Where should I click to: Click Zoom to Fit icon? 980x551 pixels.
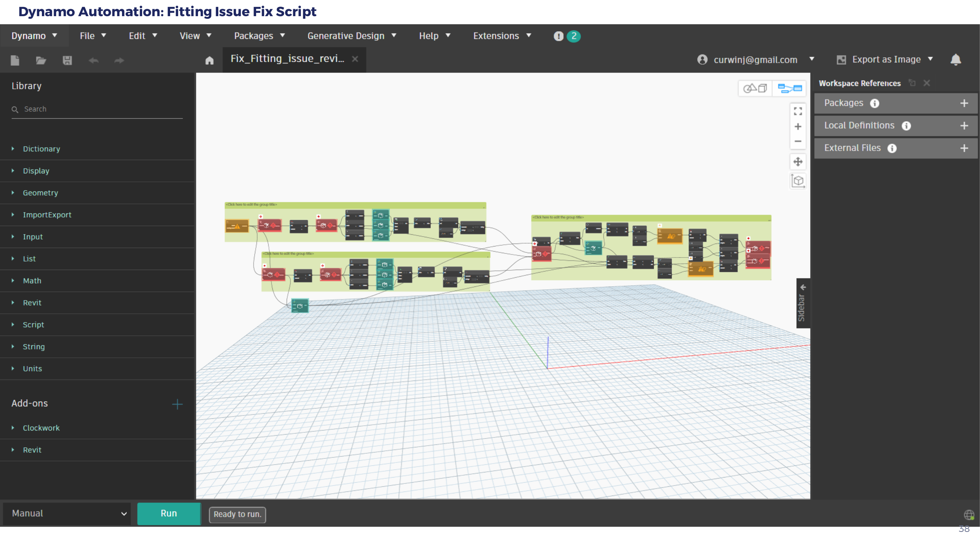click(798, 111)
